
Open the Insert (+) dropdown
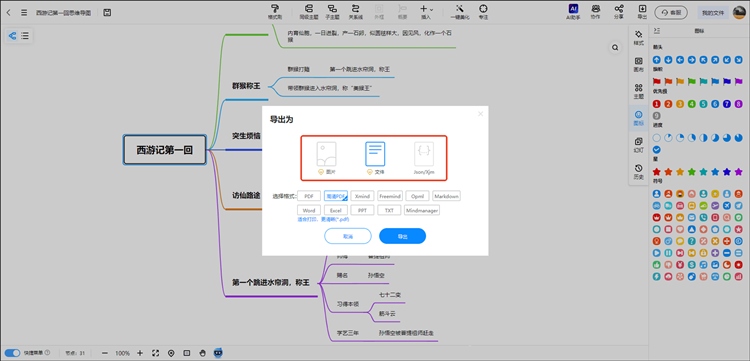[426, 11]
